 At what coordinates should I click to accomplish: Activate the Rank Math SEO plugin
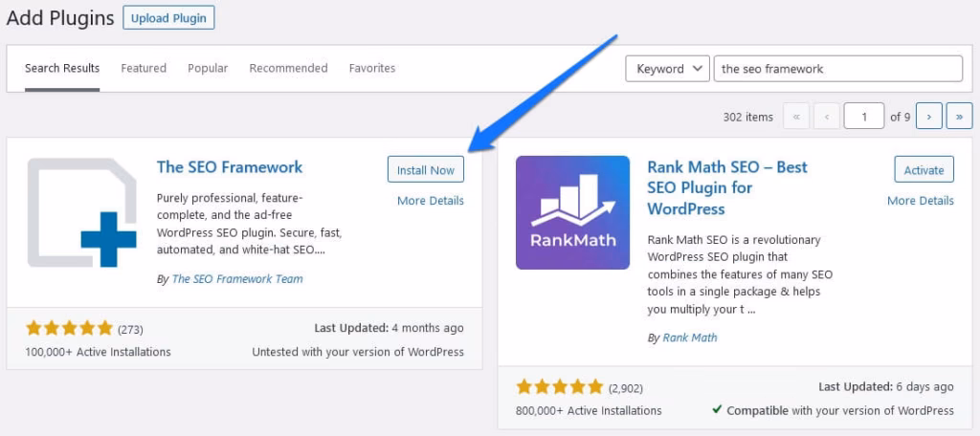924,170
